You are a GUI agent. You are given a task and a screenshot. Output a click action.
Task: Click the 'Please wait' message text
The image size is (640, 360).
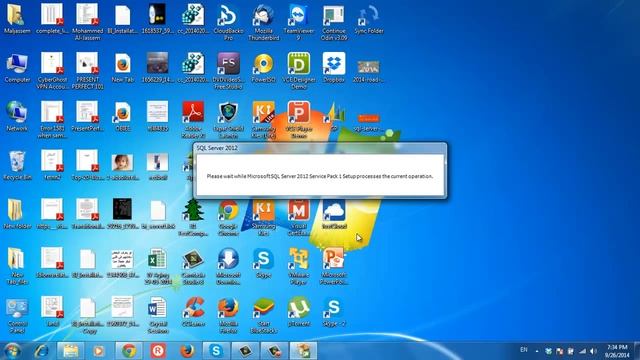[320, 176]
